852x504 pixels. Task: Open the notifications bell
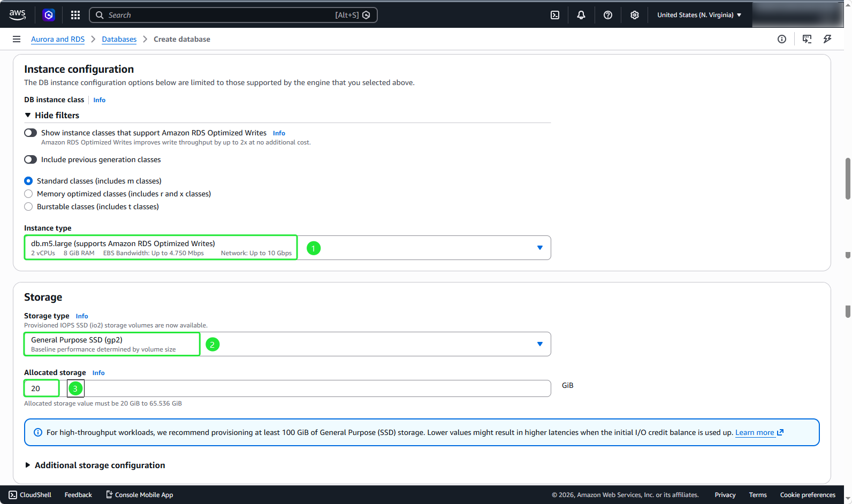tap(581, 15)
